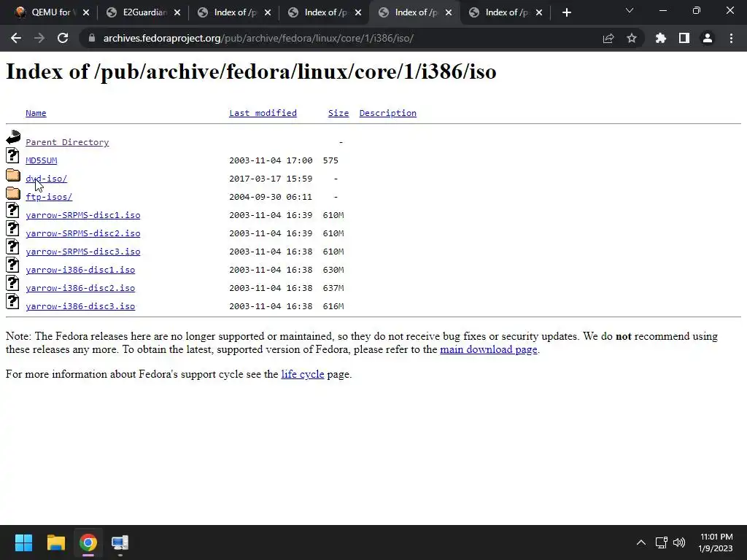Close the E2Guardian tab
This screenshot has height=560, width=747.
point(177,12)
